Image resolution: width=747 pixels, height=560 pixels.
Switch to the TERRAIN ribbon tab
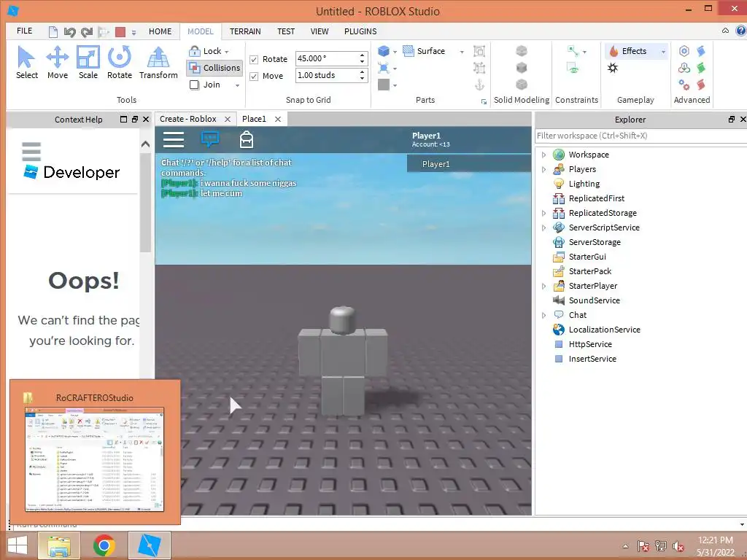tap(245, 31)
